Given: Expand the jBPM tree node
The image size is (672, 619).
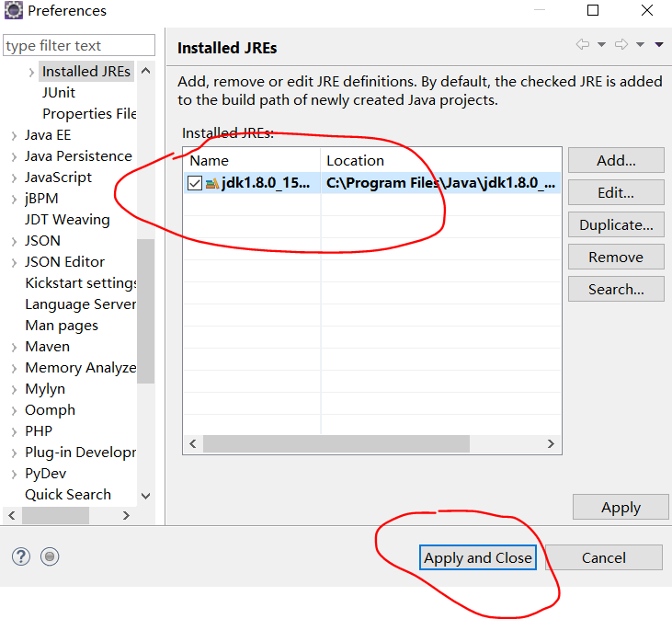Looking at the screenshot, I should tap(14, 200).
